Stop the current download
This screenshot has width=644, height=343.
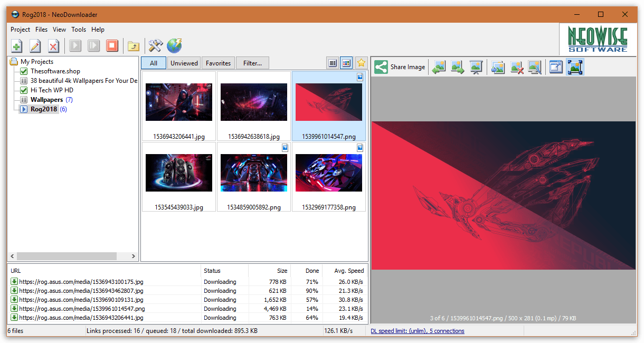(x=111, y=46)
